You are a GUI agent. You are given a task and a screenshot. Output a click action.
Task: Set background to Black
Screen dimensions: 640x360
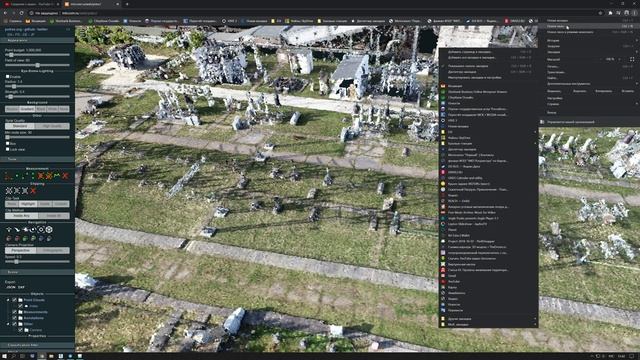40,109
